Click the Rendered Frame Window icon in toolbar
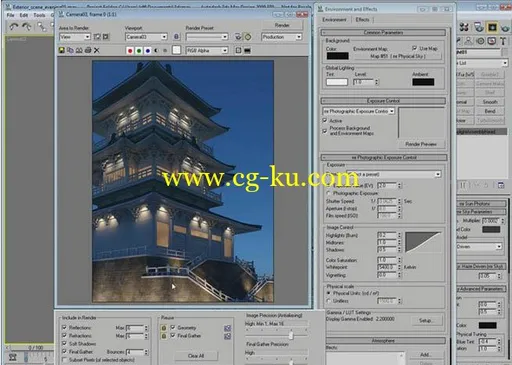Image resolution: width=512 pixels, height=365 pixels. 493,27
